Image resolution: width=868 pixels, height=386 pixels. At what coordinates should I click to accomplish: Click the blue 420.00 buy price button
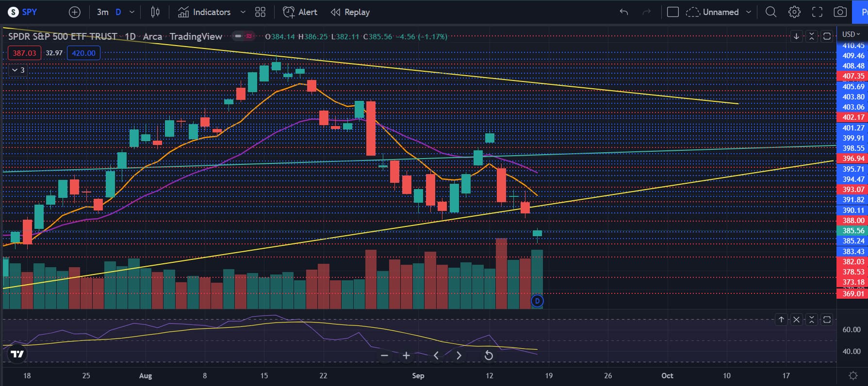83,53
